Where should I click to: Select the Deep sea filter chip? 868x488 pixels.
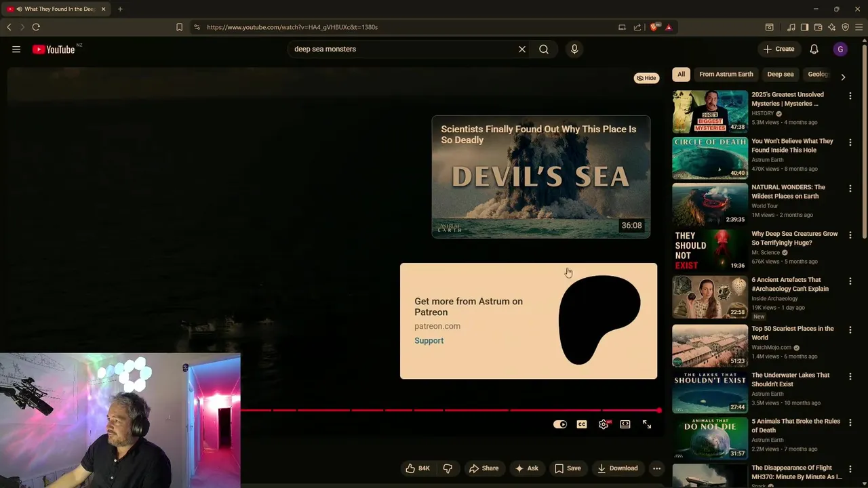pos(781,75)
